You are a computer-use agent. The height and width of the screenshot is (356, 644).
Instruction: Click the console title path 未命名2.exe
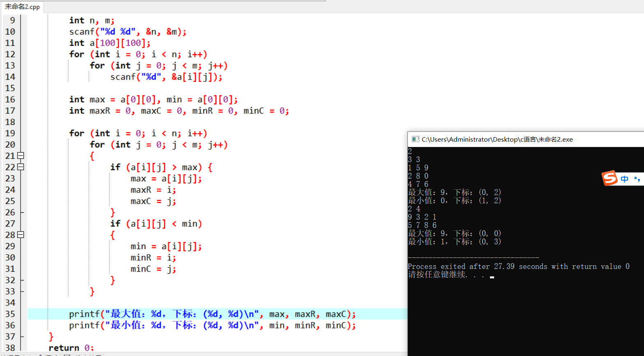[x=497, y=139]
